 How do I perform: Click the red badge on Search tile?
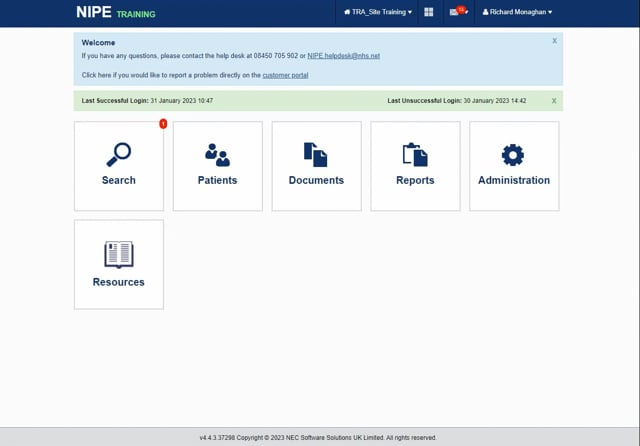pyautogui.click(x=163, y=124)
